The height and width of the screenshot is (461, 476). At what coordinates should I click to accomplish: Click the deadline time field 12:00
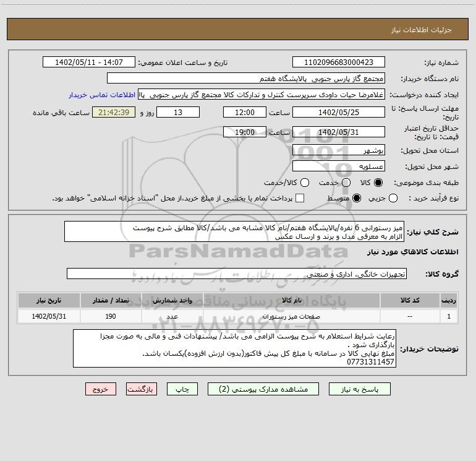tap(245, 112)
